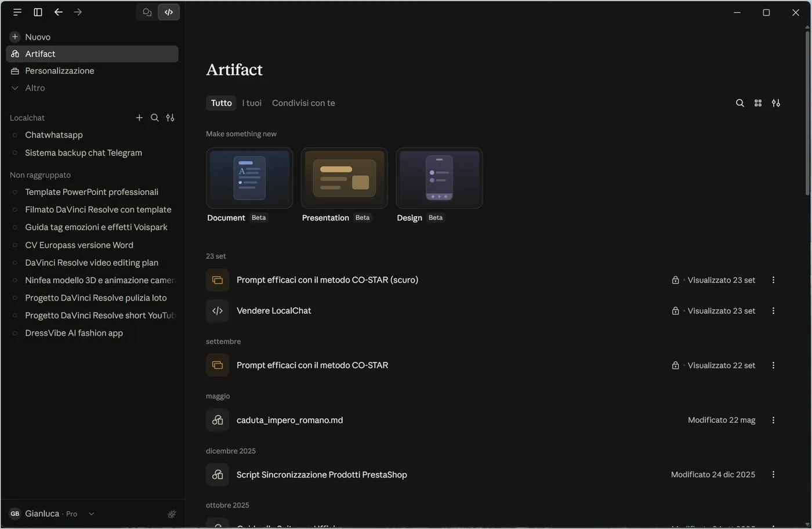Search artifacts with magnifier icon

point(739,103)
